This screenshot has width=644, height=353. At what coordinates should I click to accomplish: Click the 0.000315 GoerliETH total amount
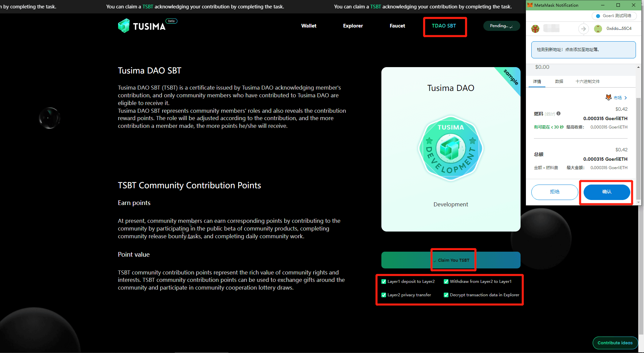point(605,159)
